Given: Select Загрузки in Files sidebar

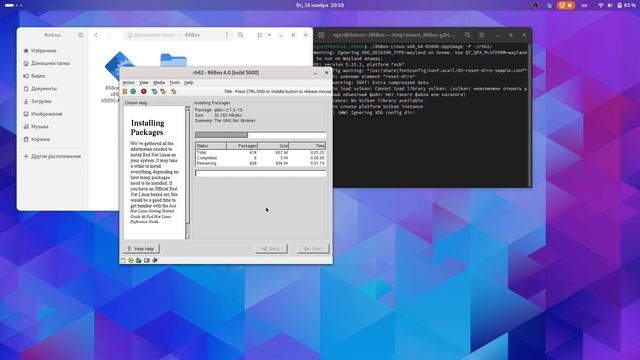Looking at the screenshot, I should click(53, 101).
